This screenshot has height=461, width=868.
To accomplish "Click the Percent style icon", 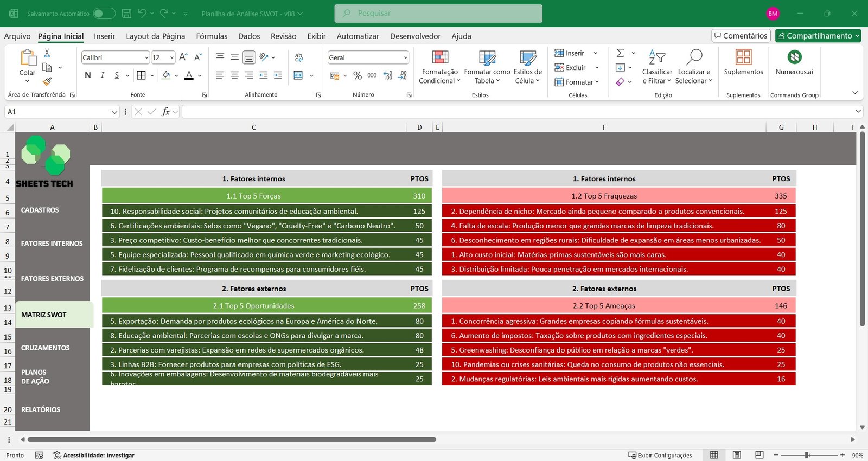I will 358,75.
